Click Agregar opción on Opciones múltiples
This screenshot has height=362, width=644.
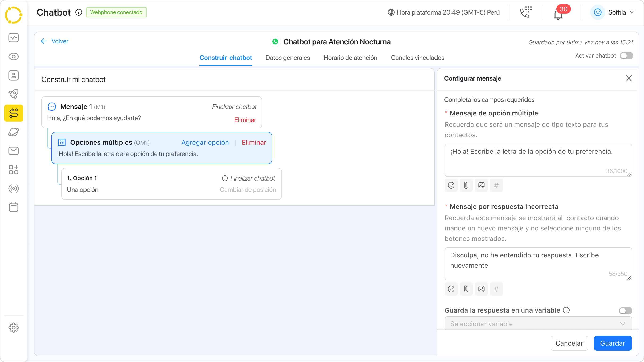205,143
